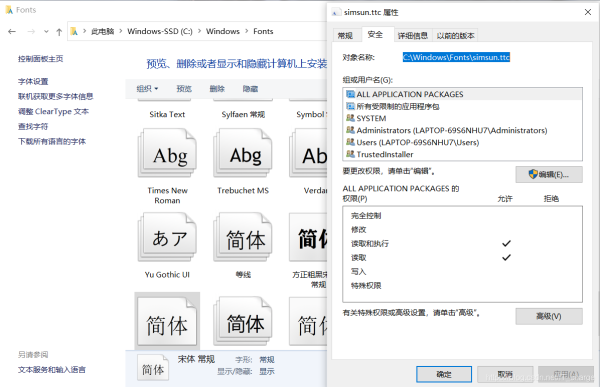Screen dimensions: 600x387
Task: Go forward with the Explorer forward arrow
Action: tap(31, 31)
